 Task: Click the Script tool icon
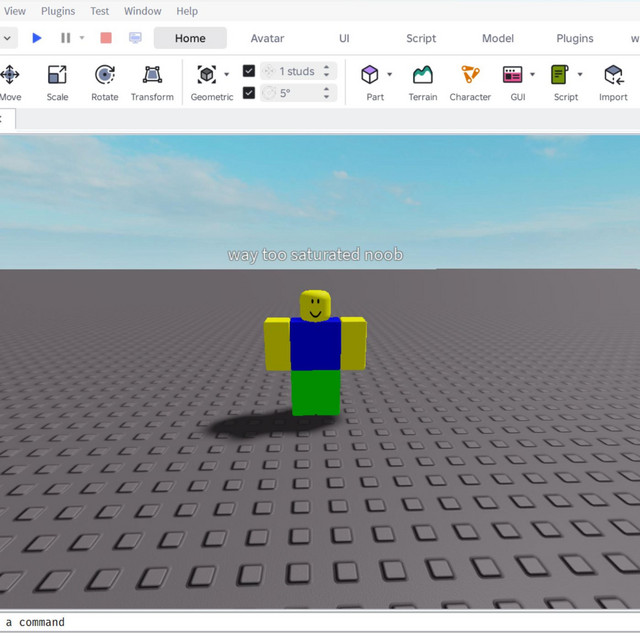[560, 75]
